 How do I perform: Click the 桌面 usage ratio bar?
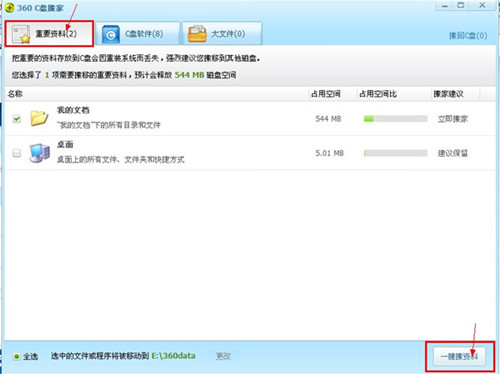tap(396, 153)
